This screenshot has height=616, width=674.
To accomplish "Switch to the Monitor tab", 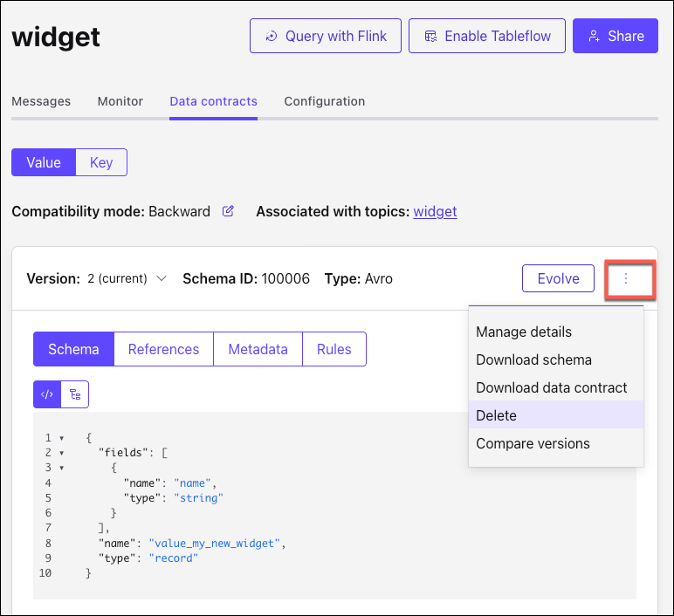I will [120, 101].
